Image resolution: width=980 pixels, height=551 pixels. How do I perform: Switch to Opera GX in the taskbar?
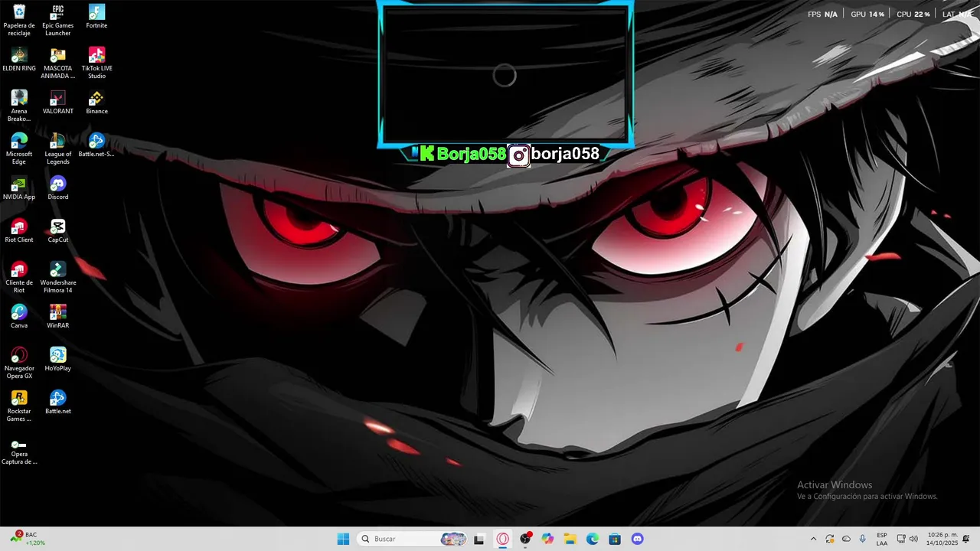point(503,539)
